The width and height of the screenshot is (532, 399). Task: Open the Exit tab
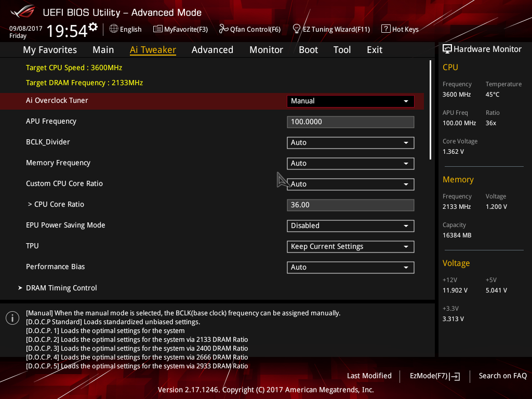[x=375, y=50]
